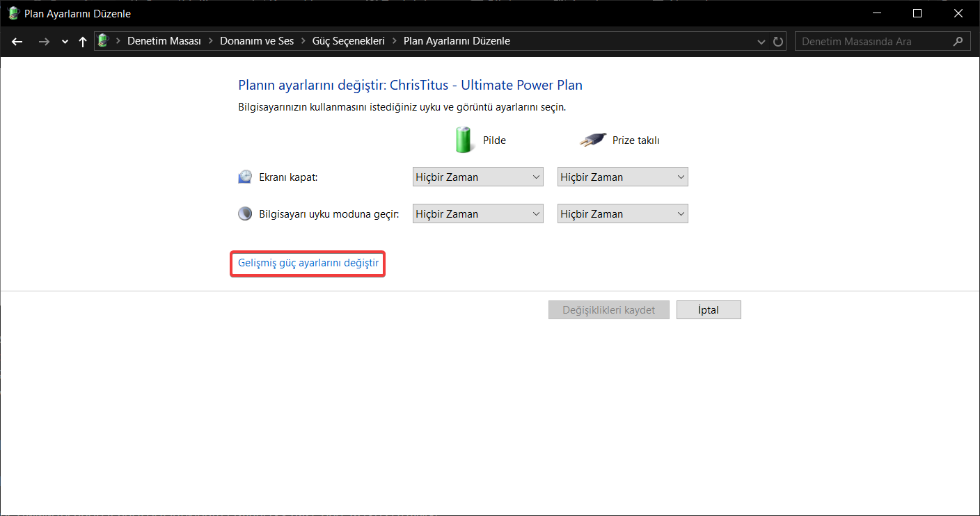Click the chevron after Denetim Masası breadcrumb
This screenshot has height=516, width=980.
point(211,41)
